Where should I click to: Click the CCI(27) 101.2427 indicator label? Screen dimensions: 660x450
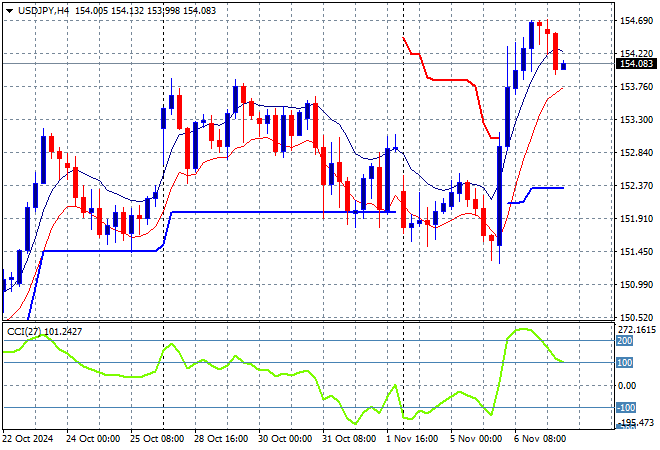(x=45, y=332)
